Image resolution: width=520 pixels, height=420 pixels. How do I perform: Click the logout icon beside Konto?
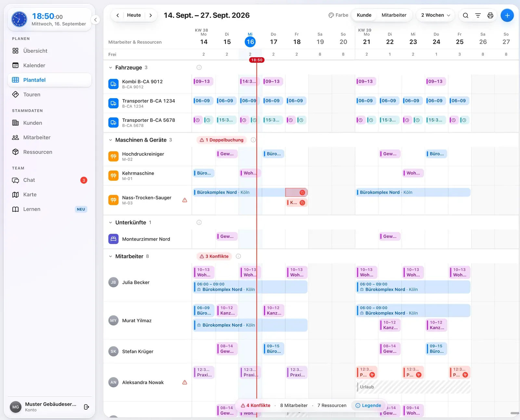86,407
